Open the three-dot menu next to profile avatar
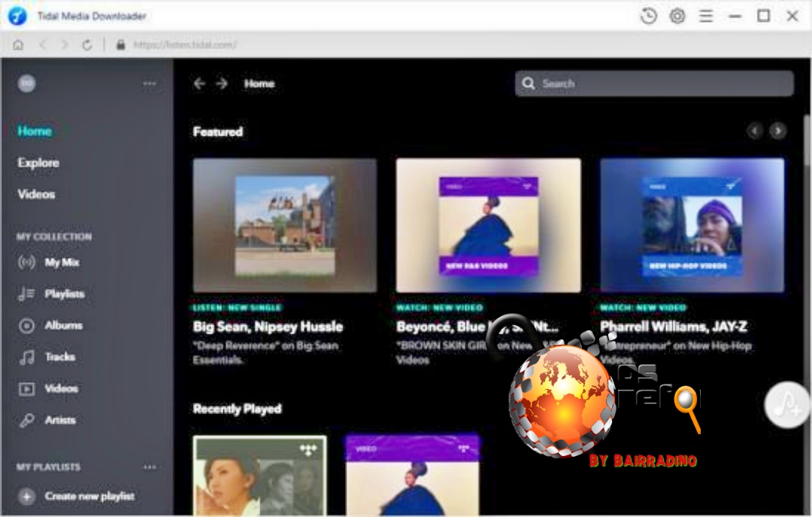This screenshot has height=517, width=812. point(150,84)
